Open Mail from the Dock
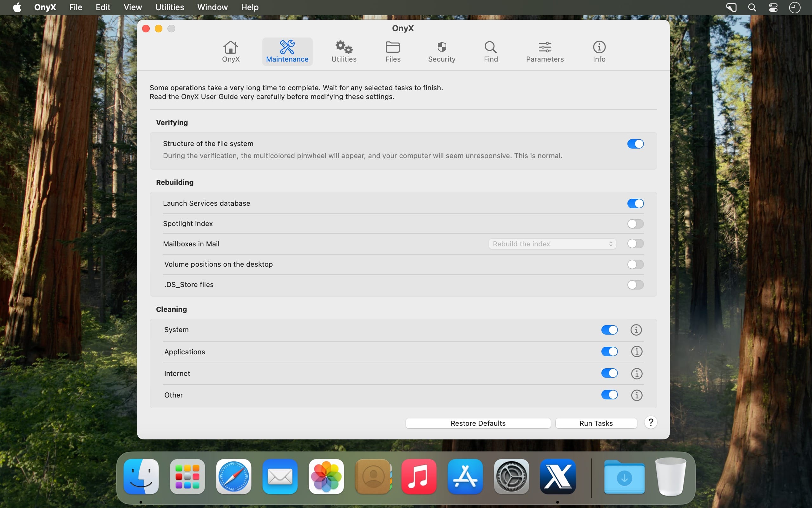 (x=280, y=477)
